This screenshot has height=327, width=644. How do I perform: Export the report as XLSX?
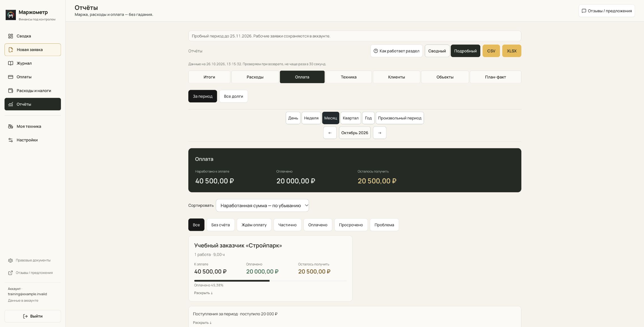tap(511, 51)
